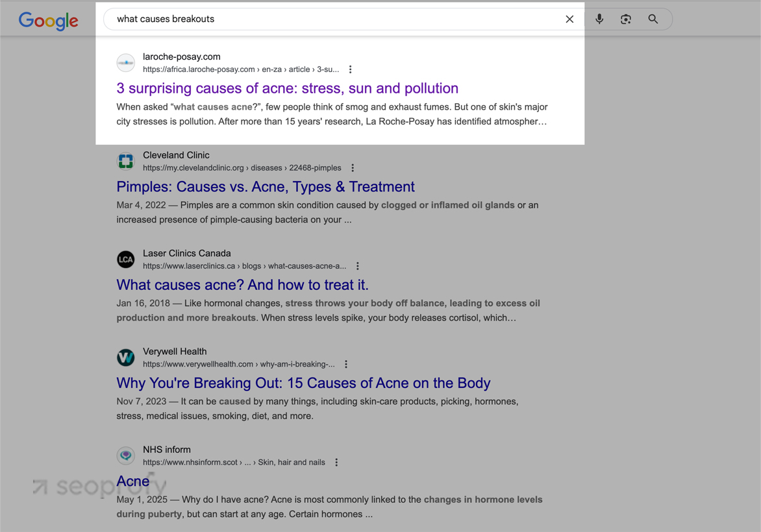Viewport: 761px width, 532px height.
Task: Open more options for Cleveland Clinic result
Action: click(353, 168)
